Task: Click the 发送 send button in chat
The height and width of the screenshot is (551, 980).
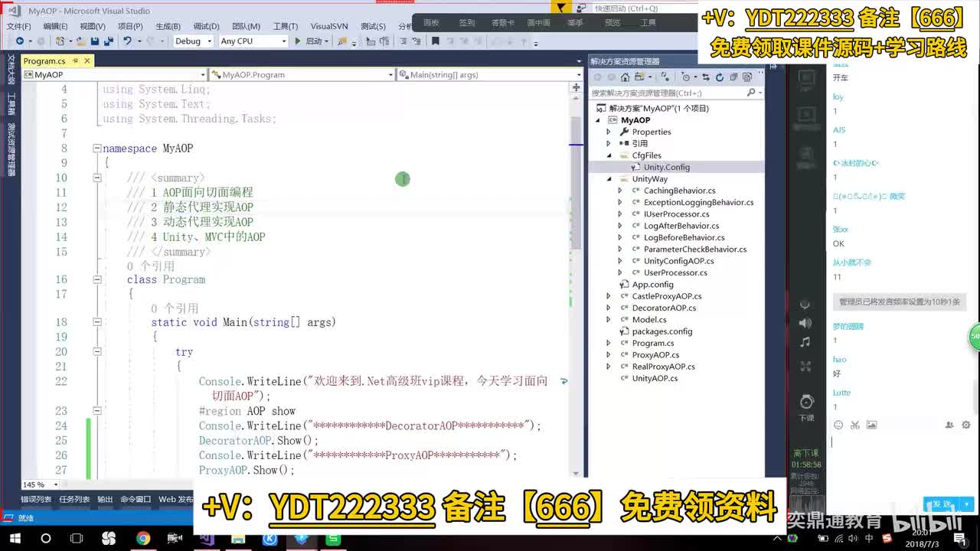Action: 941,504
